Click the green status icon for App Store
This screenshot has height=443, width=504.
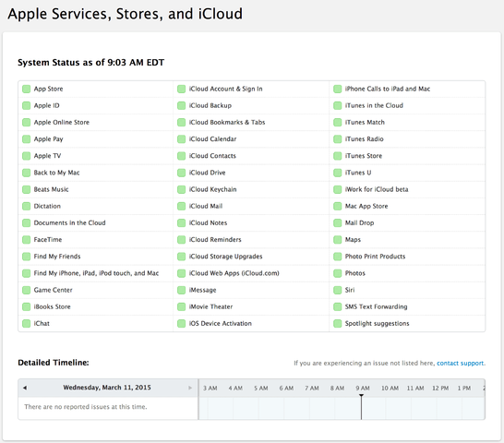[27, 89]
